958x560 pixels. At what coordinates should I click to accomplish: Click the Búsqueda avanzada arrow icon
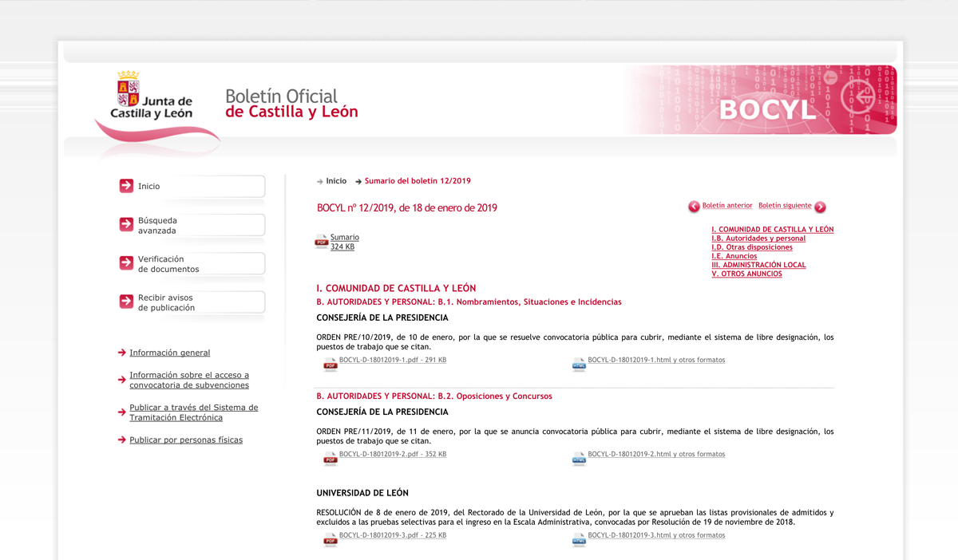pos(126,225)
